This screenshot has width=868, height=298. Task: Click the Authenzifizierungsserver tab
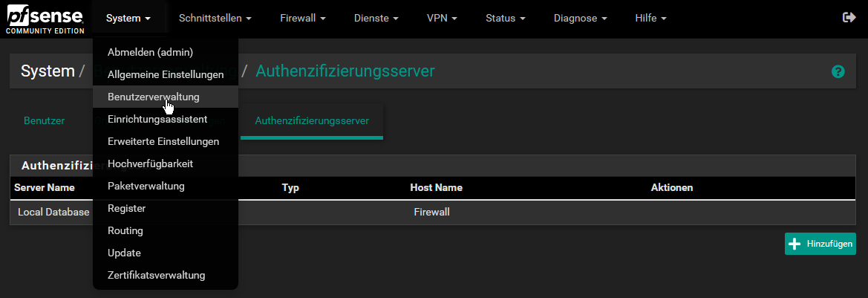pyautogui.click(x=312, y=120)
